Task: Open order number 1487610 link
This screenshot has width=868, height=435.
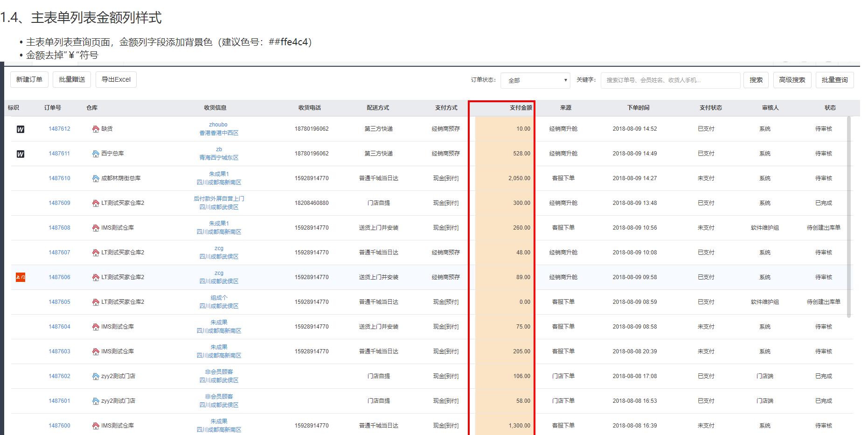Action: [x=59, y=178]
